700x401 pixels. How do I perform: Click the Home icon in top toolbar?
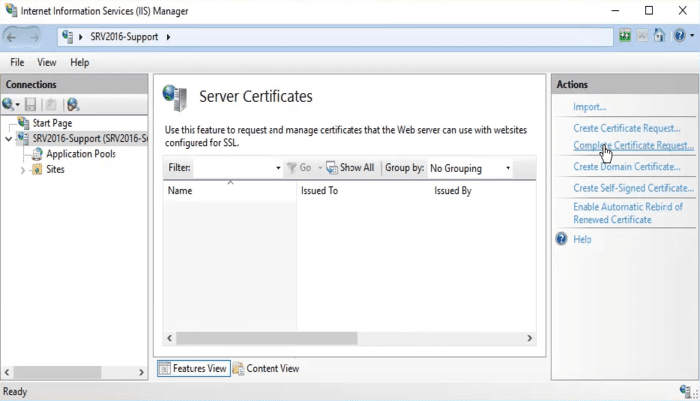[659, 35]
